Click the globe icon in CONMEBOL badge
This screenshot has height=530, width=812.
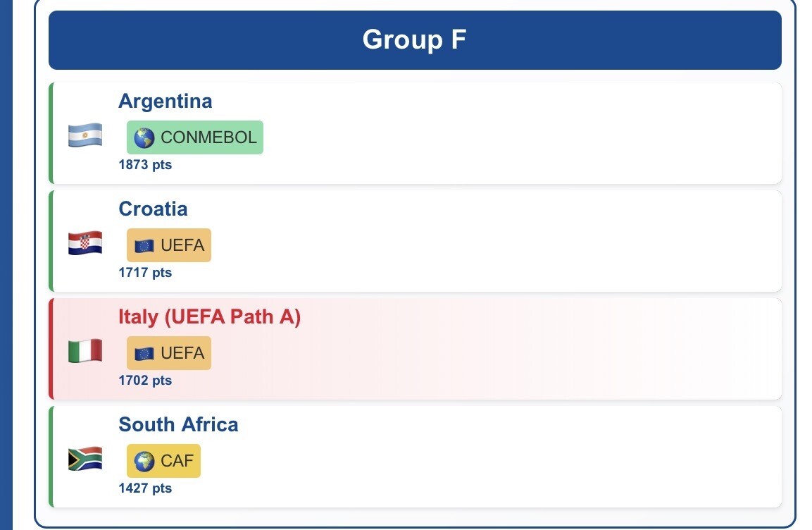click(x=144, y=138)
